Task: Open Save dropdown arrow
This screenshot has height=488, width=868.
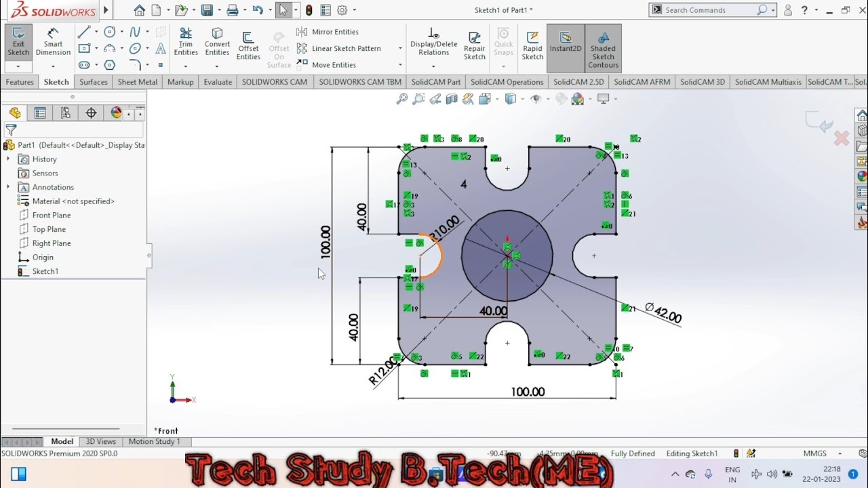Action: [219, 10]
